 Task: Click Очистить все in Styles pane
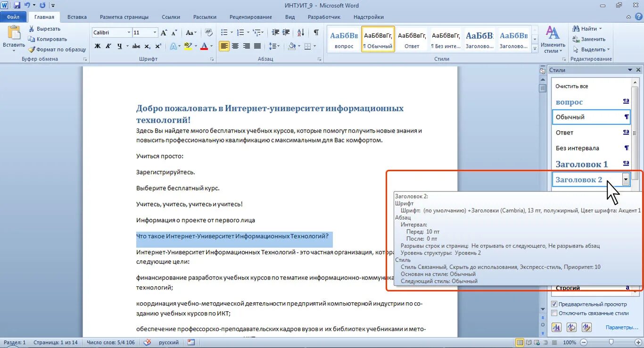click(x=571, y=86)
